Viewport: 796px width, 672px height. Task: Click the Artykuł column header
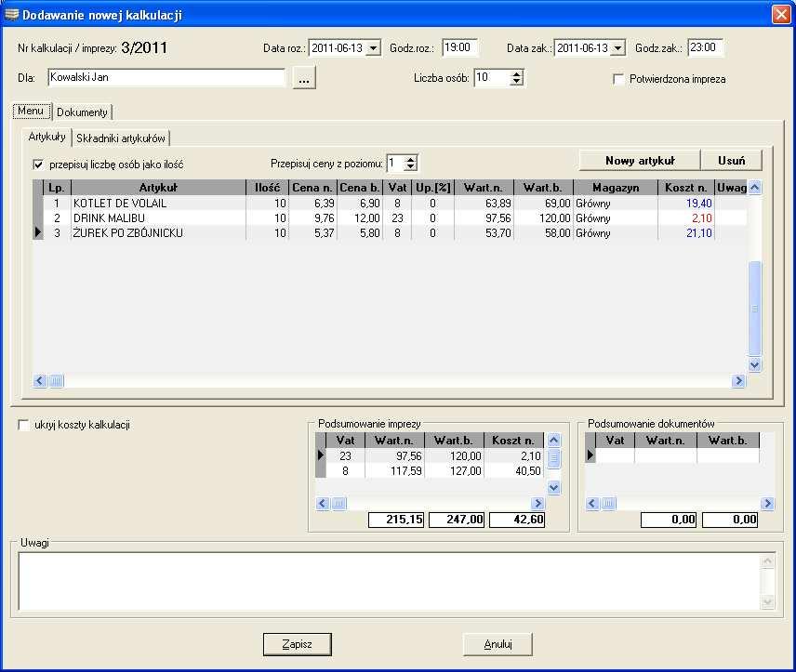158,188
